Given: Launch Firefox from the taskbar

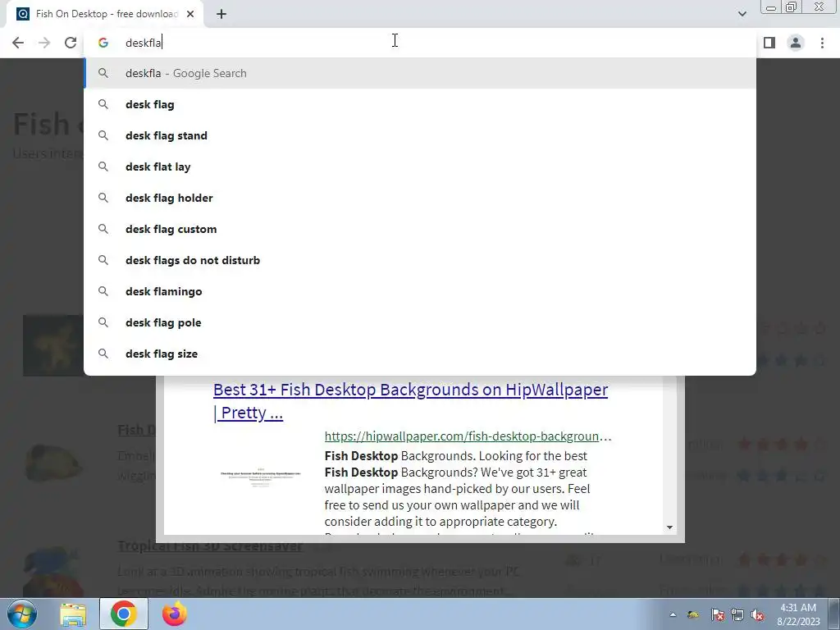Looking at the screenshot, I should pyautogui.click(x=175, y=614).
